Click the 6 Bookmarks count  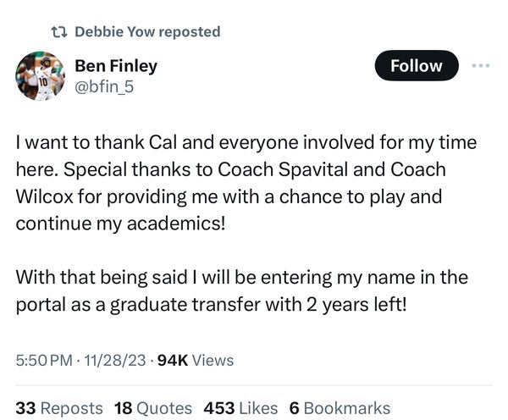(340, 407)
